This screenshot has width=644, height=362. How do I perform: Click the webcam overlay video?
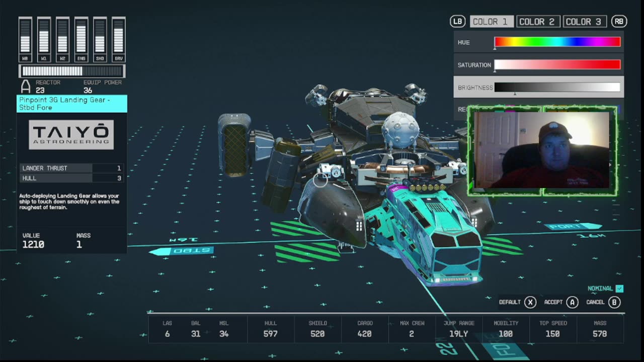click(x=542, y=150)
